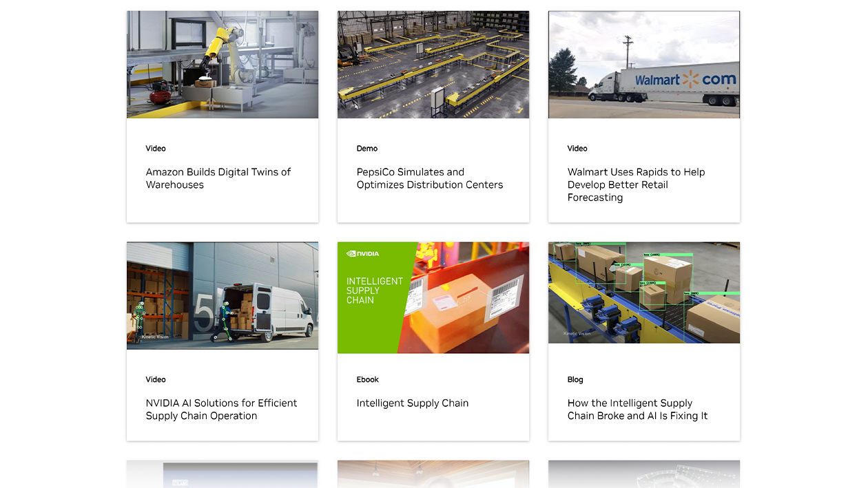Click the partially visible bottom-left card
Screen dimensions: 868x488
[222, 475]
